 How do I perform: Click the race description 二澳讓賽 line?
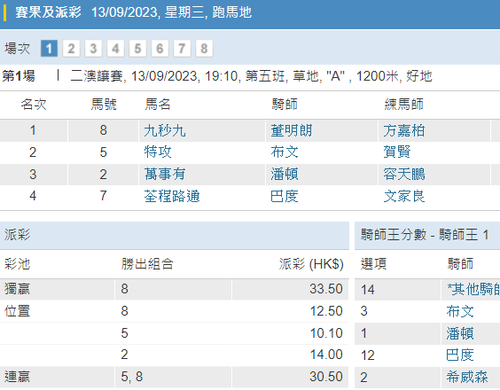251,76
